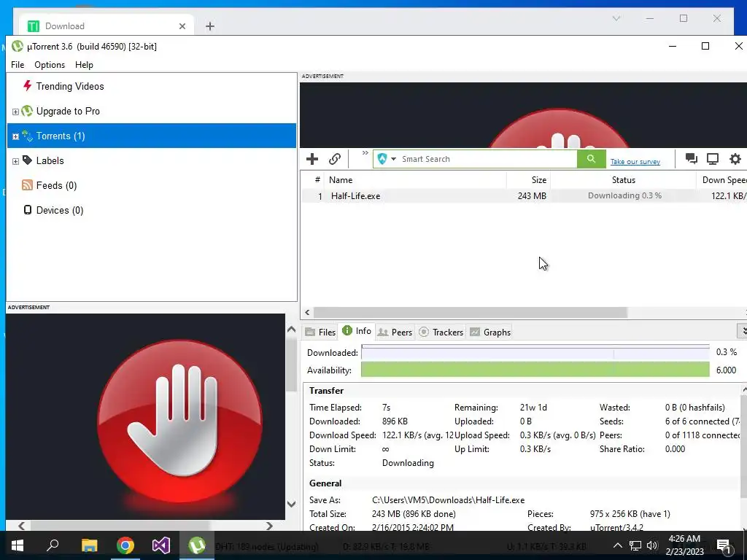
Task: Sort by the Size column header
Action: point(528,180)
